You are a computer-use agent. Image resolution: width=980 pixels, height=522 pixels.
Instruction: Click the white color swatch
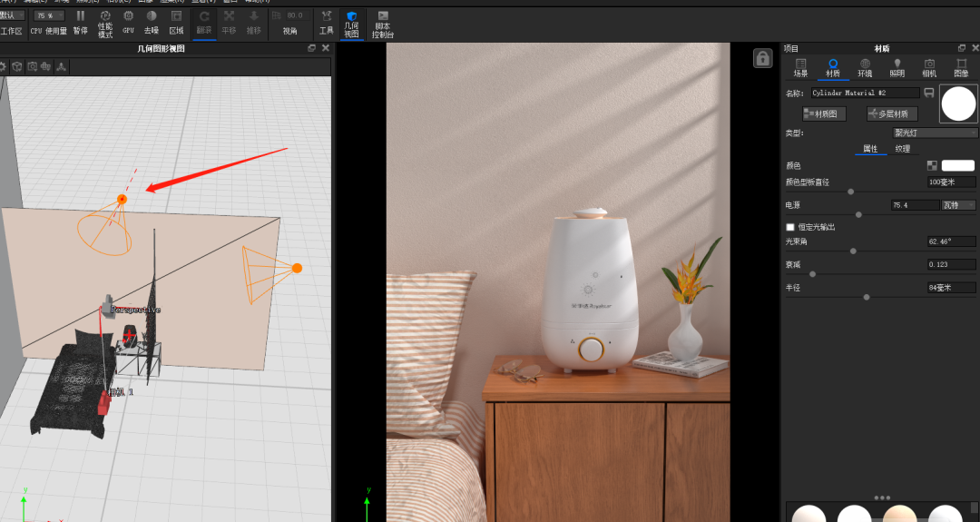(x=957, y=166)
